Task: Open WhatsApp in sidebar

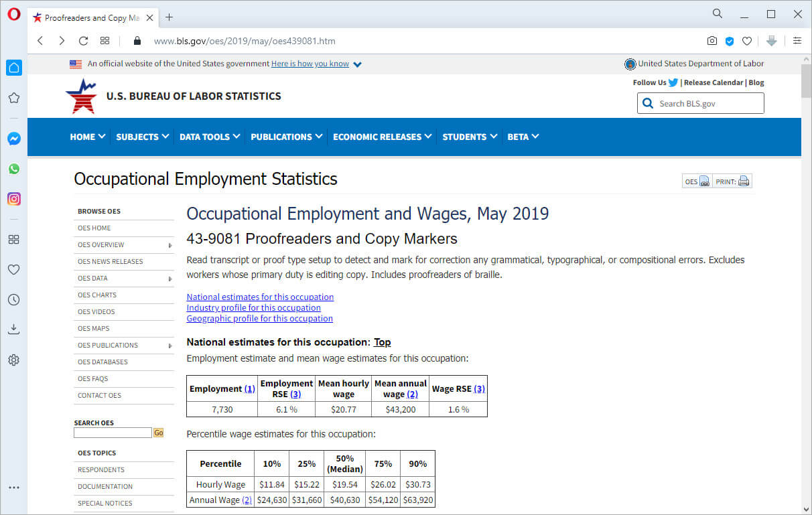Action: pos(13,169)
